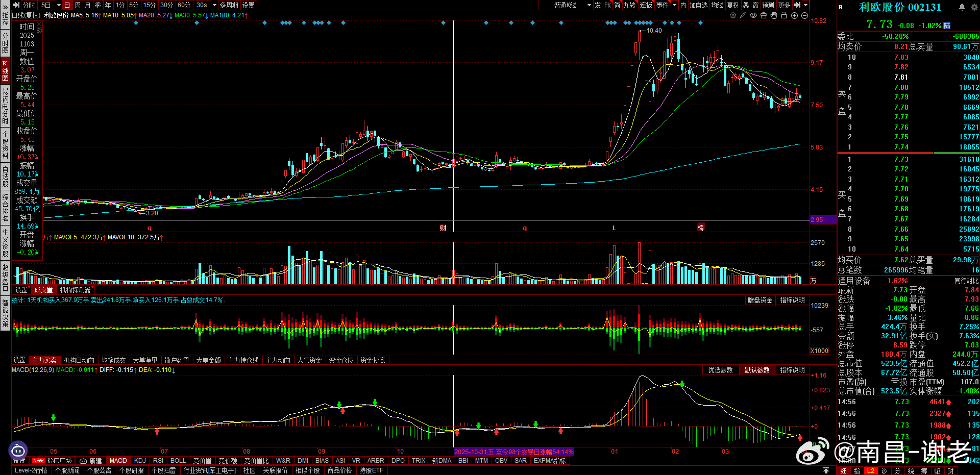This screenshot has height=475, width=980.
Task: Toggle the eye visibility icon on chart
Action: coord(753,15)
